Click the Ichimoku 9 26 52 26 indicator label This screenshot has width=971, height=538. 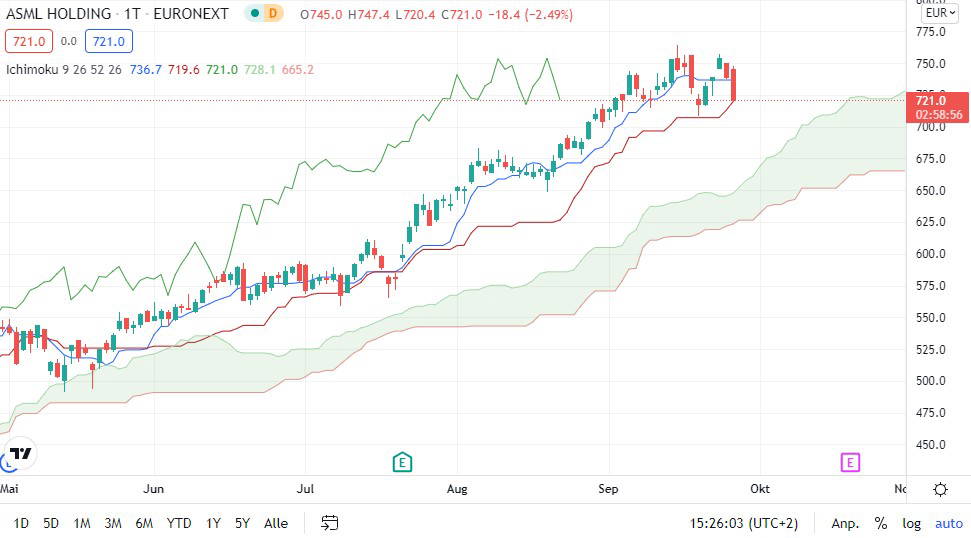64,69
